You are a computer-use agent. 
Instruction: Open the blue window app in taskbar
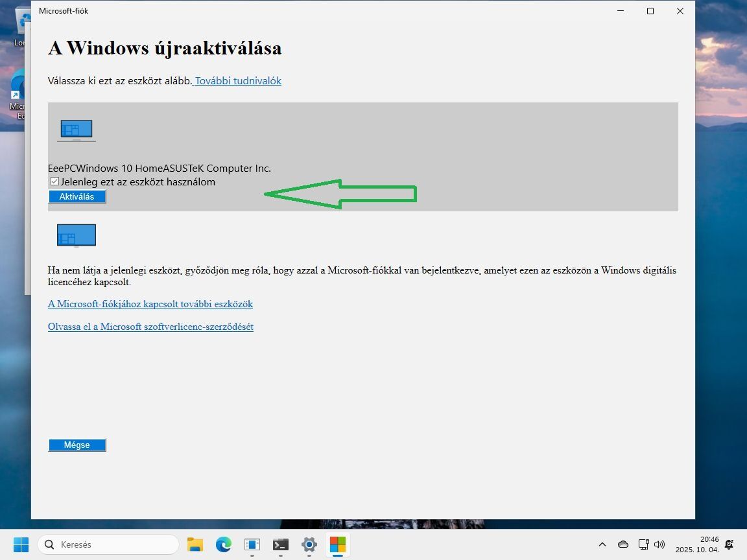point(252,544)
